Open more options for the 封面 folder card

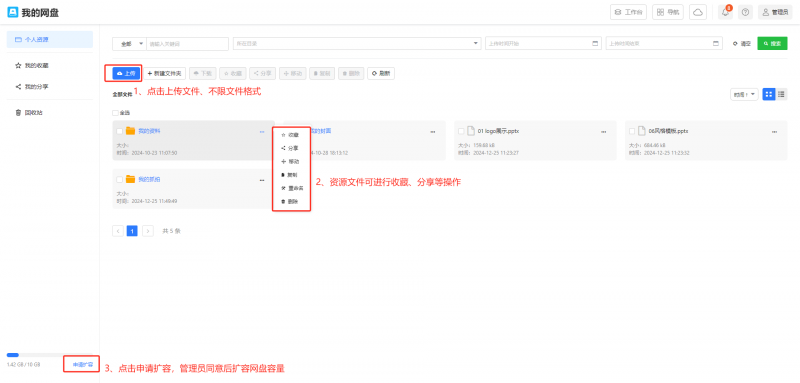(433, 132)
